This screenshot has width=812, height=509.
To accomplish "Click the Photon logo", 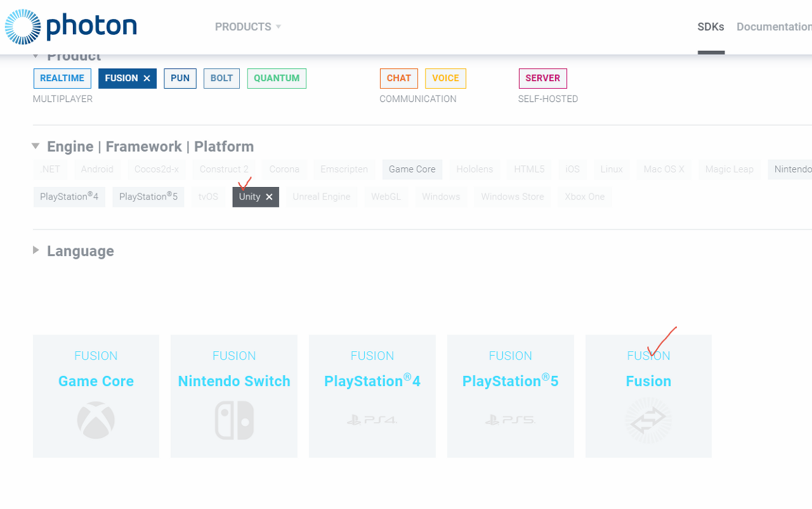I will (70, 27).
